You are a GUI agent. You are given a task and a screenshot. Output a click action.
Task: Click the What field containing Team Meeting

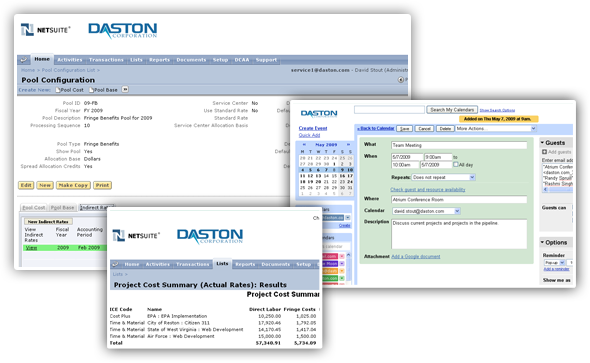tap(459, 145)
